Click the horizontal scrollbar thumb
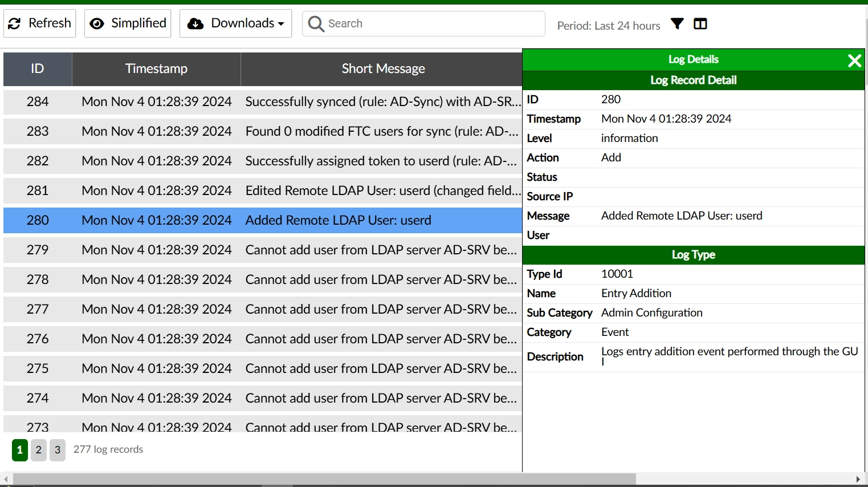The height and width of the screenshot is (487, 868). (x=324, y=479)
